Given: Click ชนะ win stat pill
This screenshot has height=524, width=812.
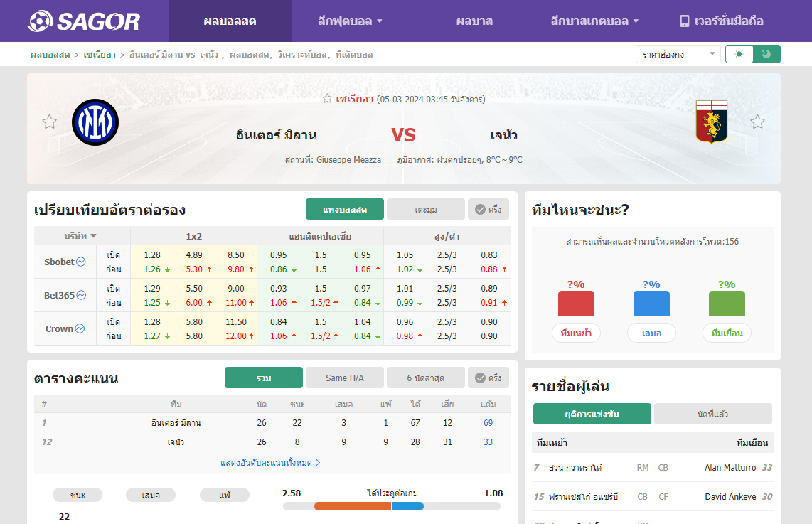Looking at the screenshot, I should pyautogui.click(x=78, y=495).
